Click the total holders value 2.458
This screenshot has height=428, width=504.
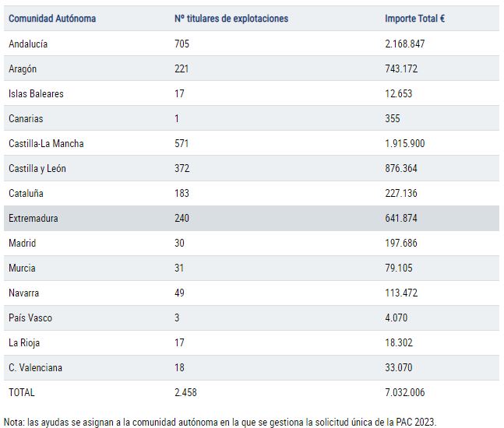(185, 392)
